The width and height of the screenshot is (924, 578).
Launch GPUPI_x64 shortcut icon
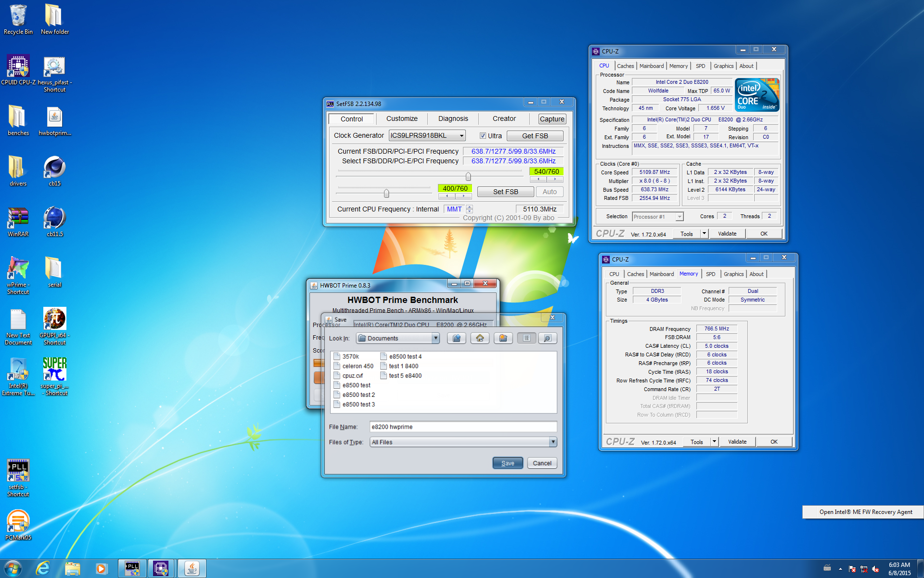coord(54,326)
